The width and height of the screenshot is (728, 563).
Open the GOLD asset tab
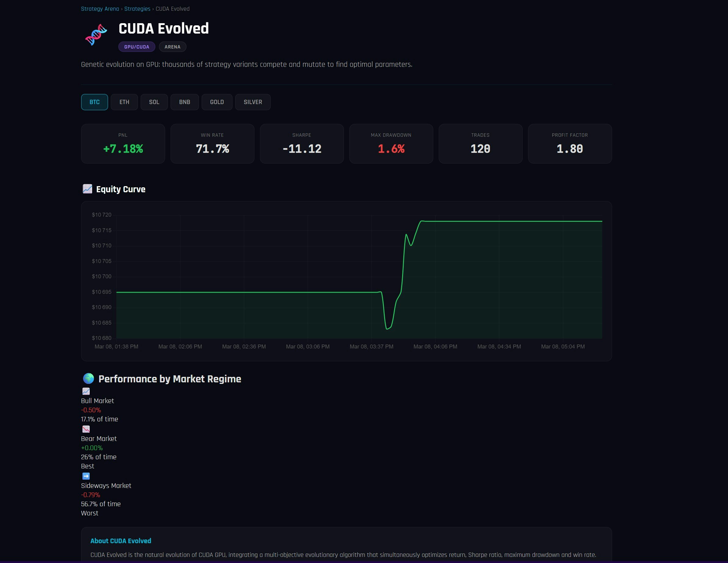tap(217, 102)
